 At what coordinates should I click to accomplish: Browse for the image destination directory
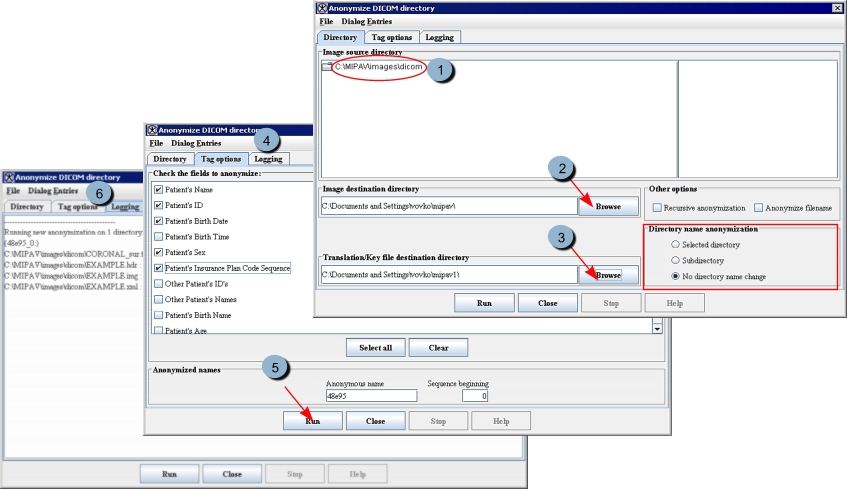(608, 206)
